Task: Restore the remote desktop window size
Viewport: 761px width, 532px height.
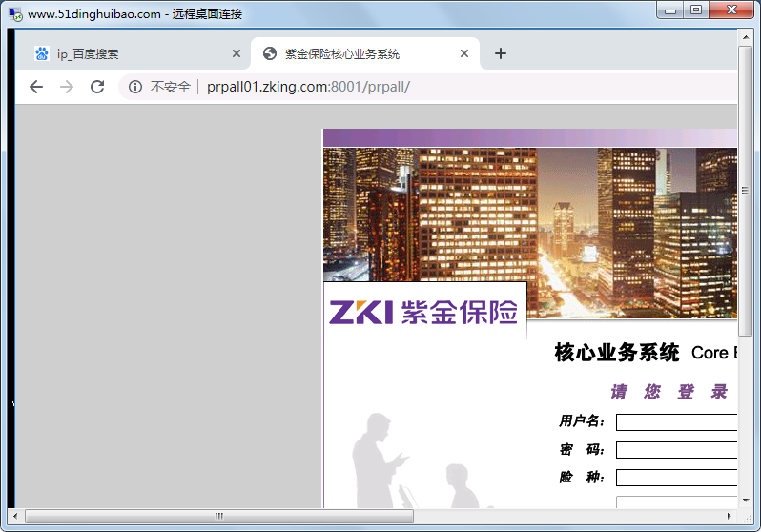Action: click(696, 10)
